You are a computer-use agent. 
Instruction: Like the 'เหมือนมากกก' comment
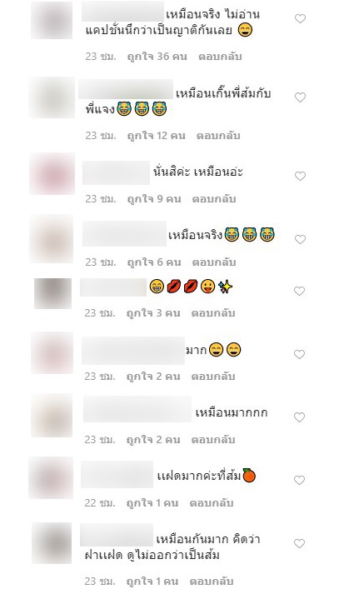point(299,417)
